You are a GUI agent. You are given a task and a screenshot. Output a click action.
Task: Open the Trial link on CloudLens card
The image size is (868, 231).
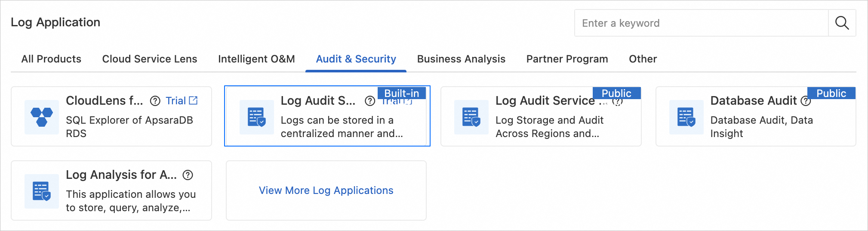[x=182, y=101]
